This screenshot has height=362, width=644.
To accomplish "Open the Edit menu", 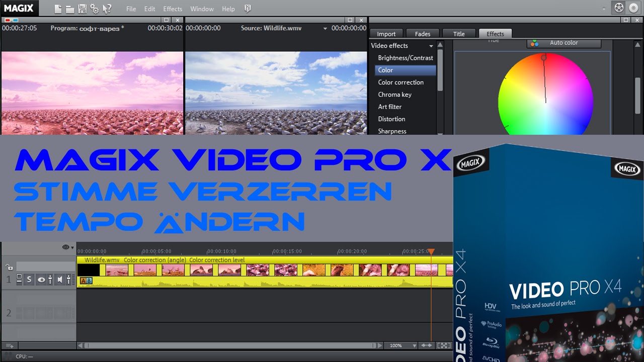I will coord(149,9).
